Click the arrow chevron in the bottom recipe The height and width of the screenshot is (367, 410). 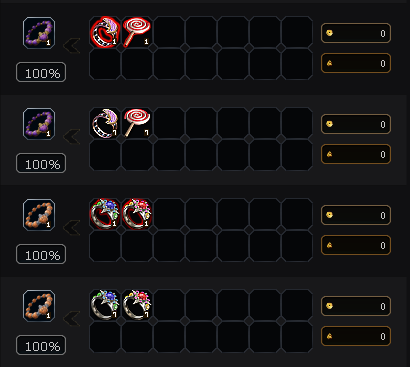(72, 319)
